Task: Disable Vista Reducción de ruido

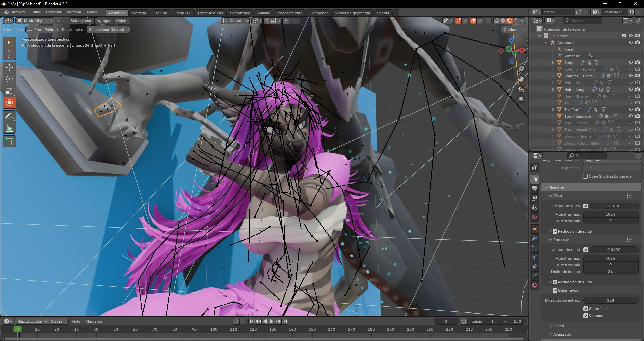Action: coord(555,231)
